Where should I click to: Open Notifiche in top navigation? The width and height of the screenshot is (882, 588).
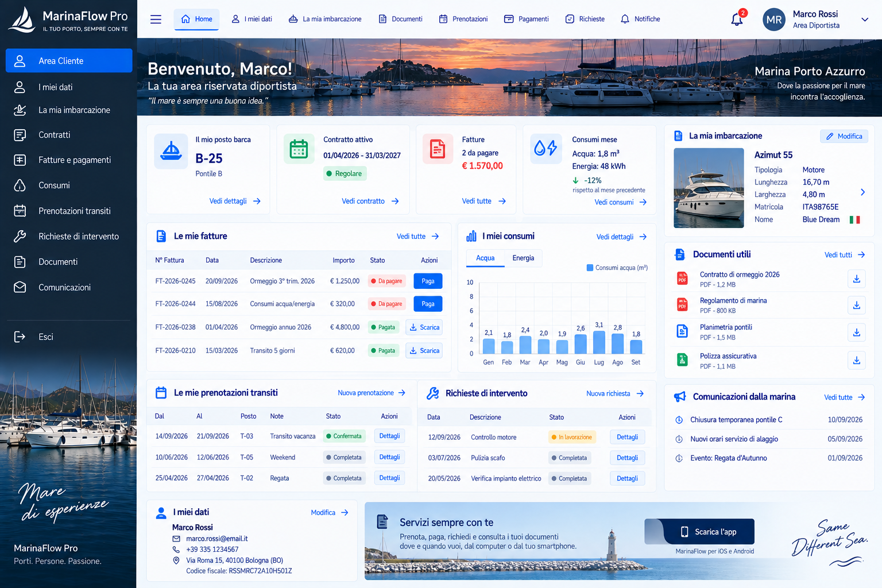click(640, 19)
